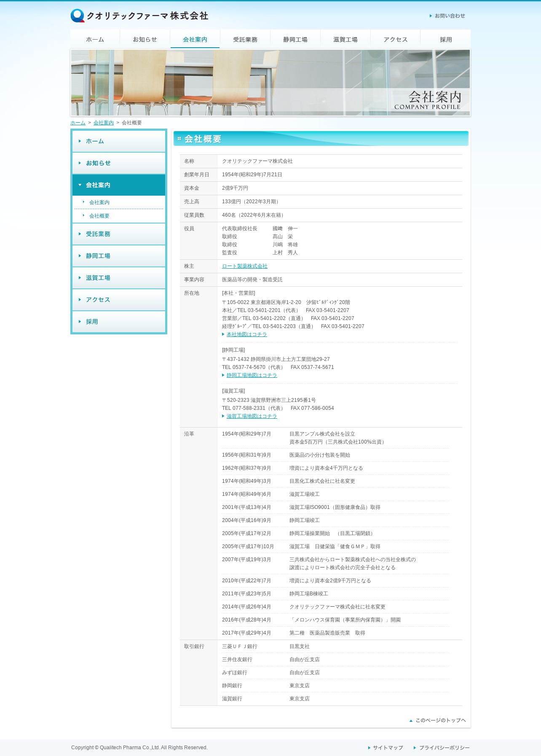
Task: Click the 代表取締役社長 officer row
Action: pos(260,229)
